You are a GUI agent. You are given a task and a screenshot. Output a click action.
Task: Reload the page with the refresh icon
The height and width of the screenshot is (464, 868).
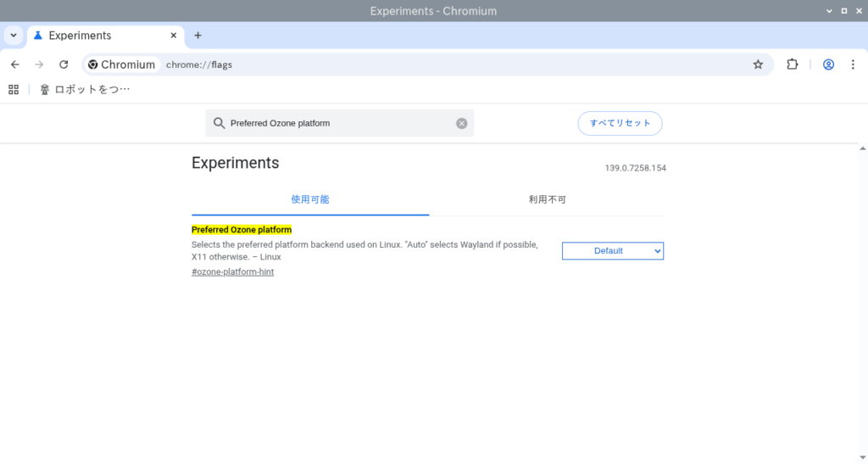point(64,64)
